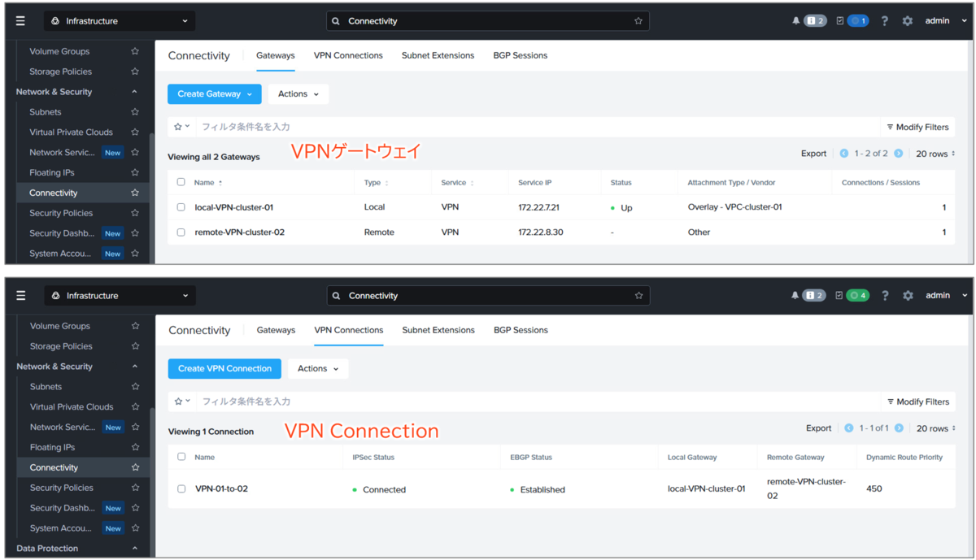Image resolution: width=976 pixels, height=560 pixels.
Task: Open the VPN-01-to-02 connection link
Action: tap(221, 489)
